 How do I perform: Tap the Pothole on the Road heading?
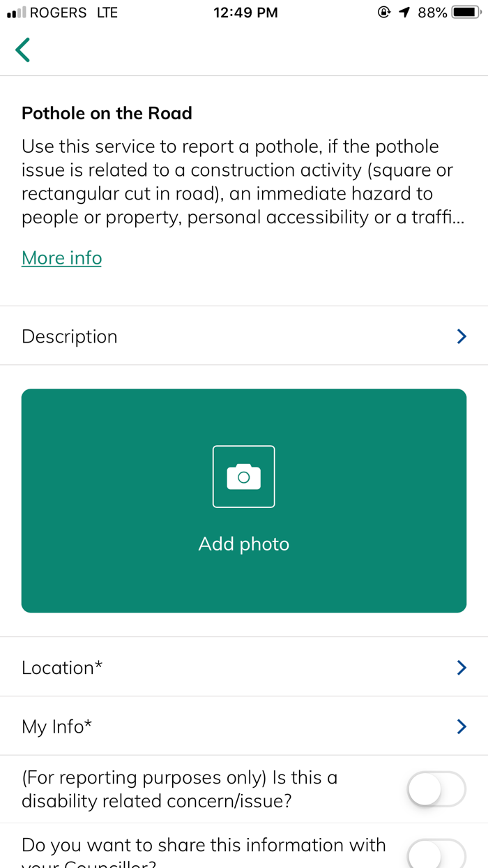(107, 113)
